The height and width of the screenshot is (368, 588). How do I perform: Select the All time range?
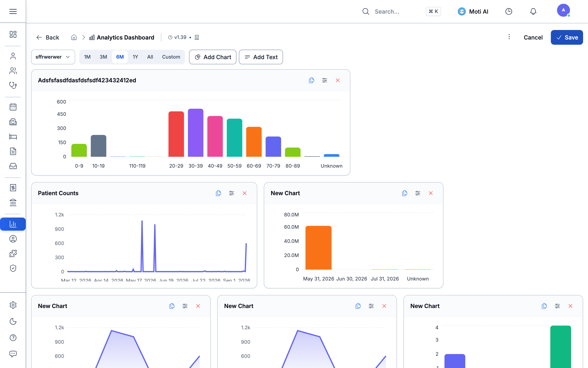150,57
